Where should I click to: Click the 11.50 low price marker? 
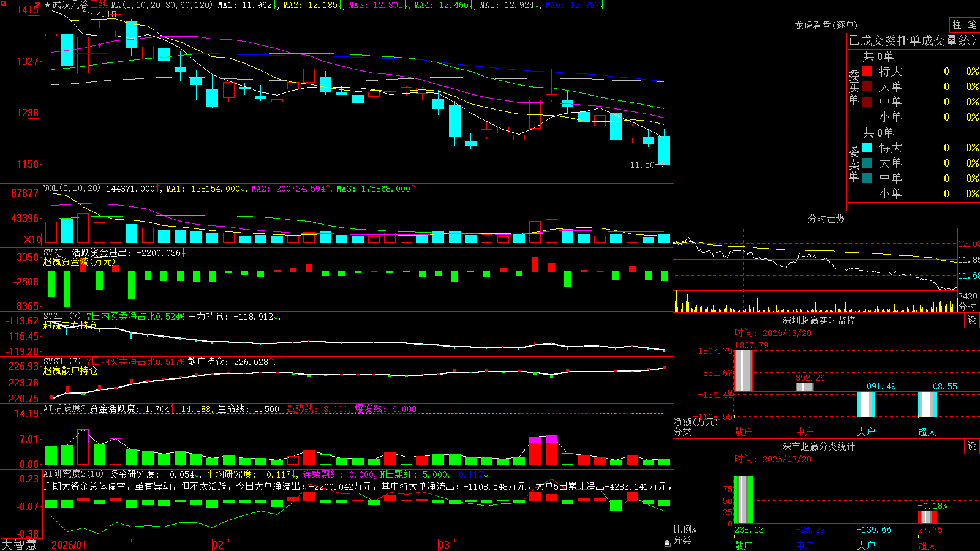(642, 165)
